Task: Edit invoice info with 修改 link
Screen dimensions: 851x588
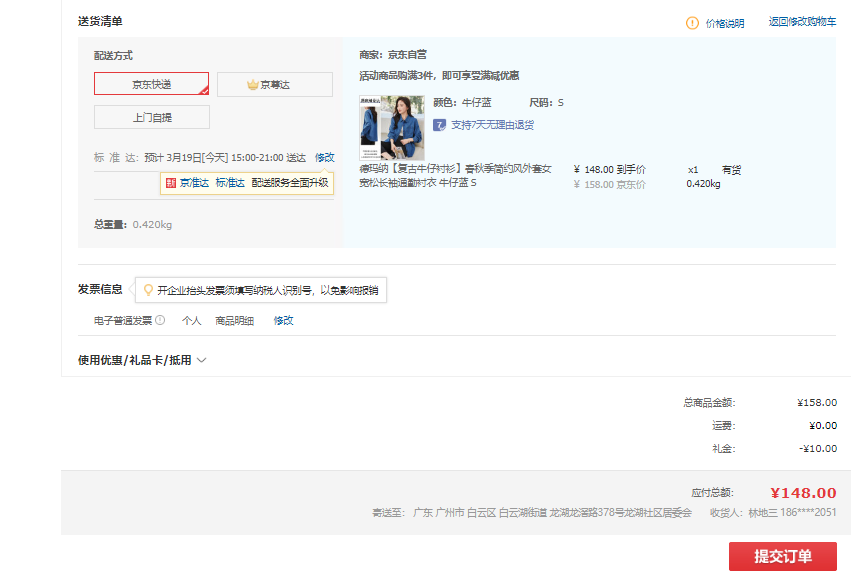Action: (x=284, y=321)
